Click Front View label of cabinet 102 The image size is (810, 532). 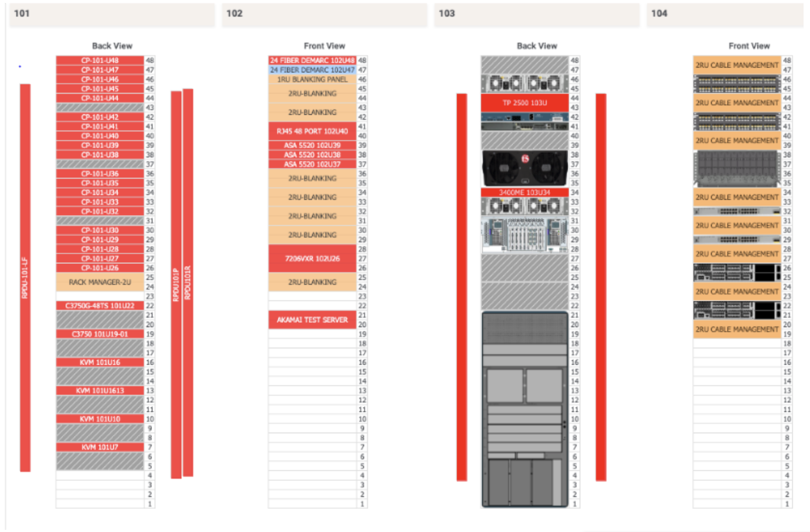pyautogui.click(x=325, y=46)
